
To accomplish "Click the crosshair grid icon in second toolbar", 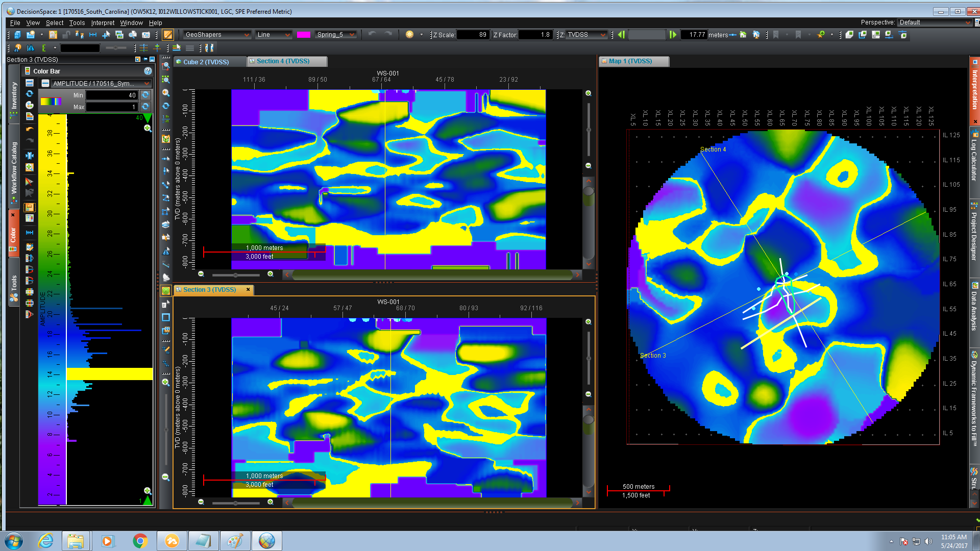I will [x=144, y=48].
